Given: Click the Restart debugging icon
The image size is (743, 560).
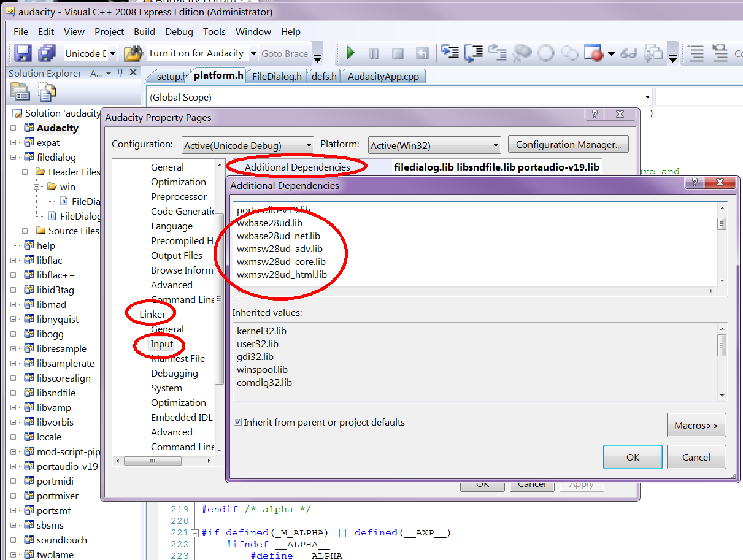Looking at the screenshot, I should [422, 53].
